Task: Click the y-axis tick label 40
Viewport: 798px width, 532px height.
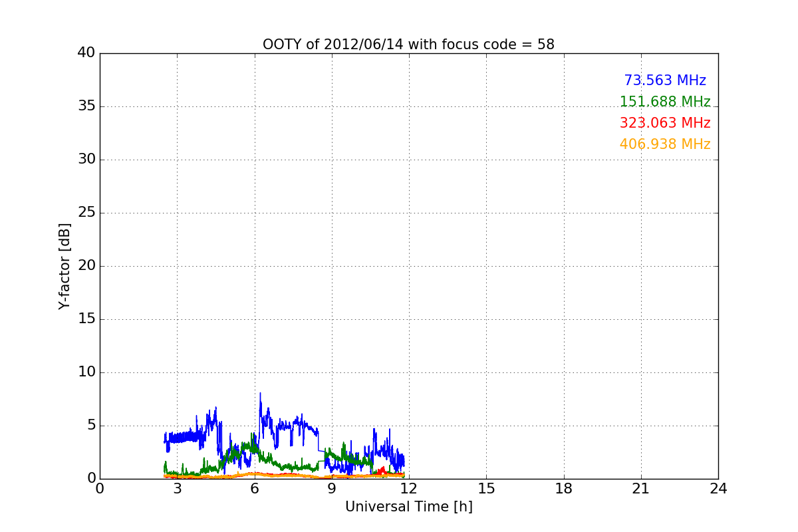Action: pos(86,53)
